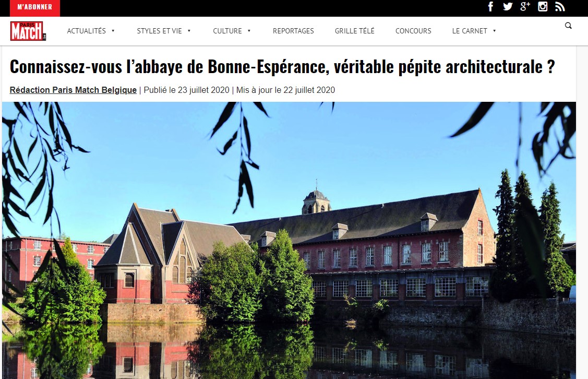Screen dimensions: 588x379
Task: Expand the Actualités dropdown arrow
Action: click(113, 31)
